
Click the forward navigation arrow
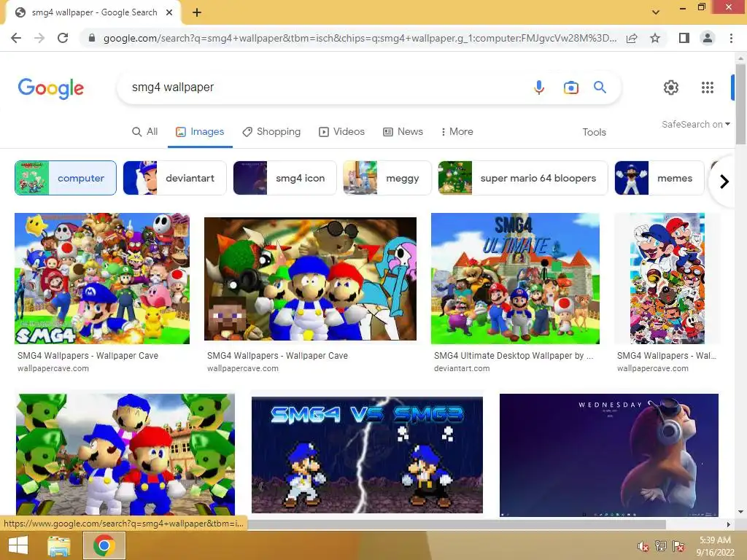[x=39, y=38]
